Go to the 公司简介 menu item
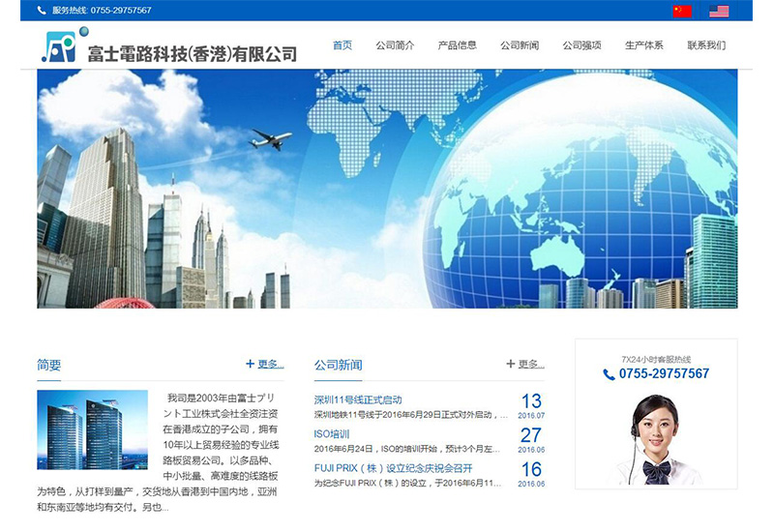The image size is (774, 532). click(x=395, y=45)
